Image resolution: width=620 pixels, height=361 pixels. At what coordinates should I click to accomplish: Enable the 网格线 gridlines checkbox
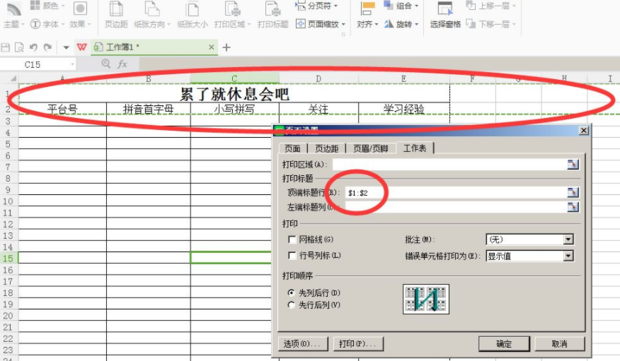point(292,240)
